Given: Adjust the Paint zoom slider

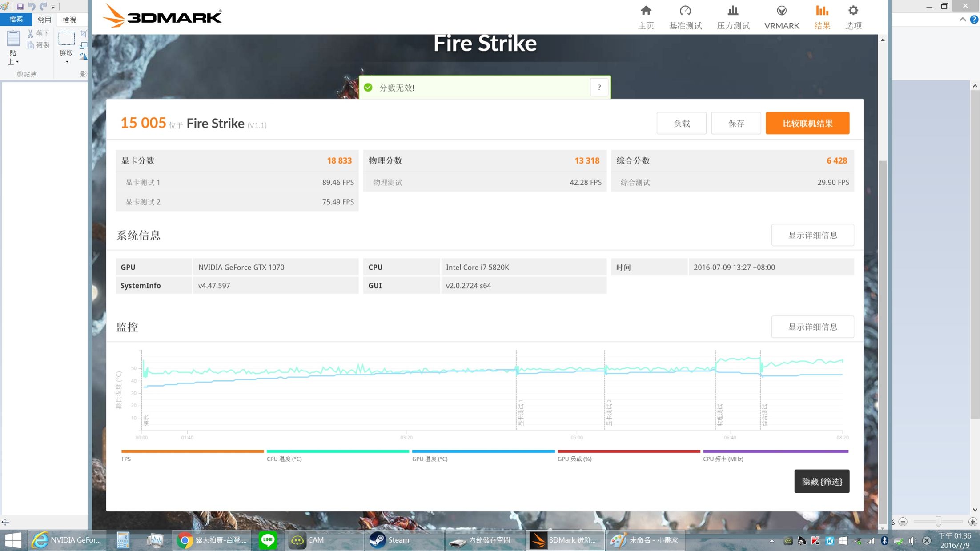Looking at the screenshot, I should click(938, 521).
